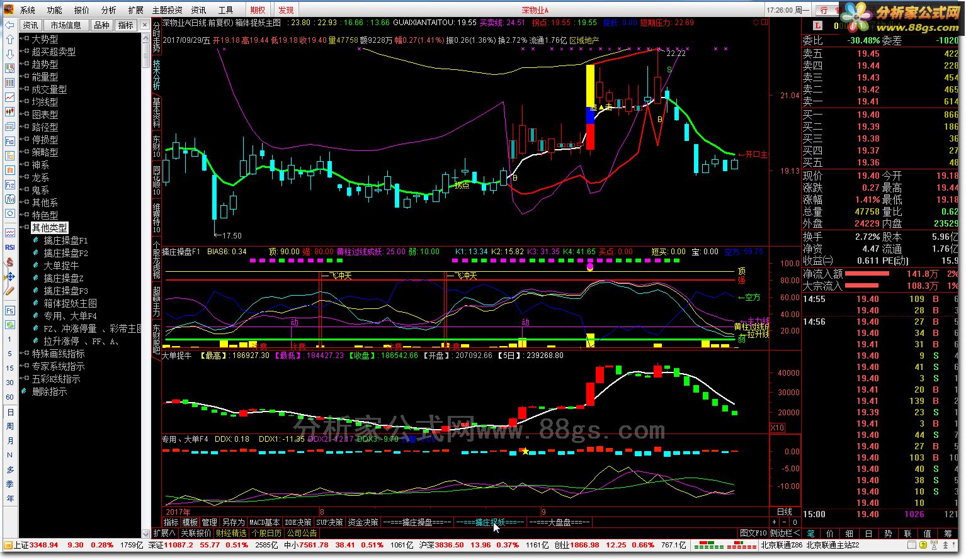Click the blue four-arrow move icon
966x560 pixels.
click(x=9, y=277)
